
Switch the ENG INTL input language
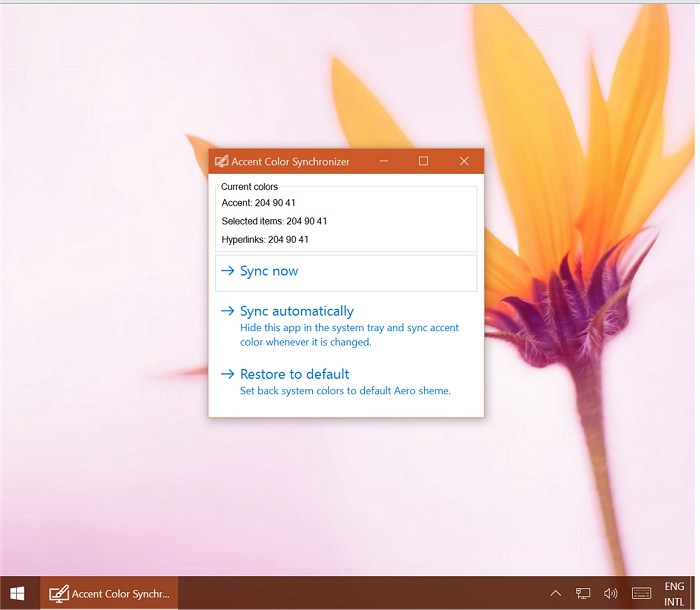pos(674,594)
